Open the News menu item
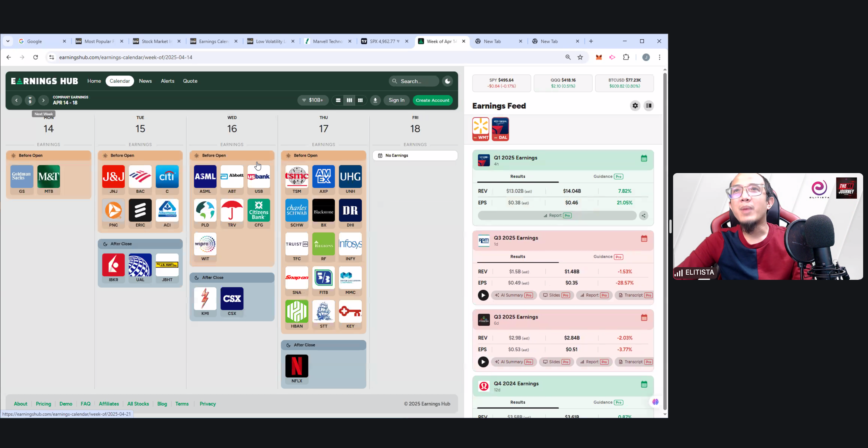The width and height of the screenshot is (868, 448). [145, 81]
